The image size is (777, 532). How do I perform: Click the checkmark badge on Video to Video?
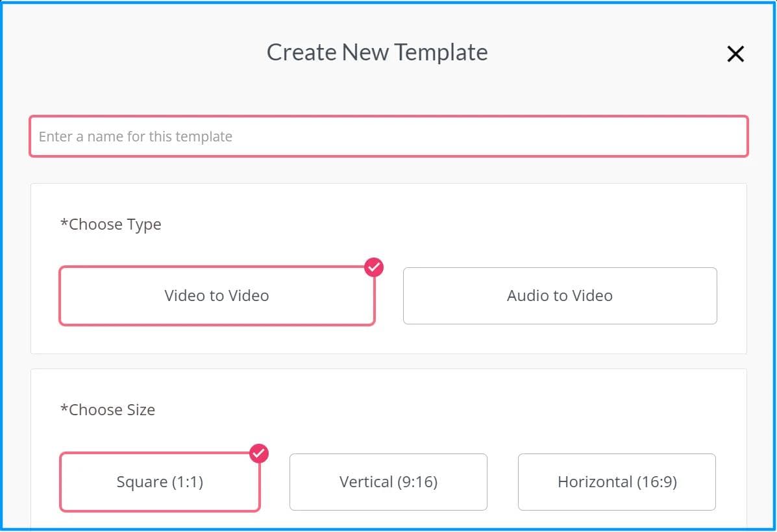coord(374,267)
